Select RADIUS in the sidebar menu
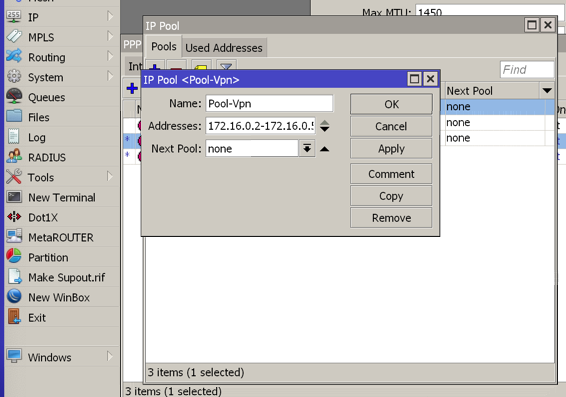The image size is (566, 397). [47, 157]
